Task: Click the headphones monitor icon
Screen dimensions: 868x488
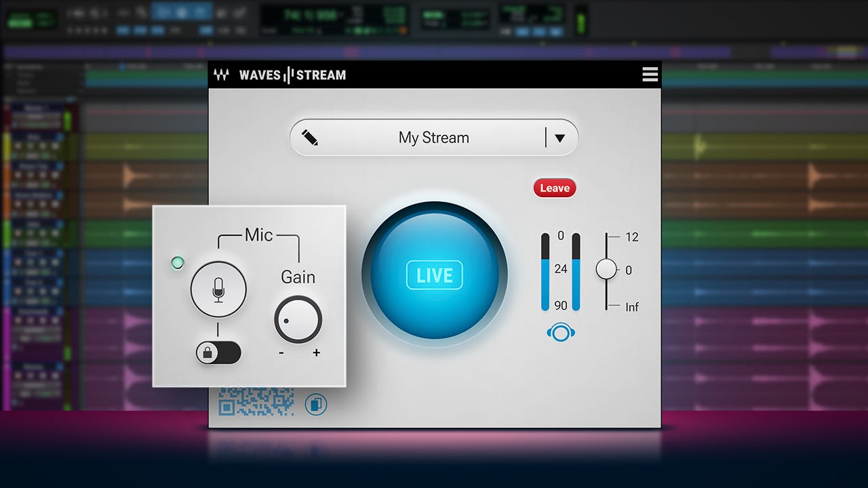Action: click(561, 333)
